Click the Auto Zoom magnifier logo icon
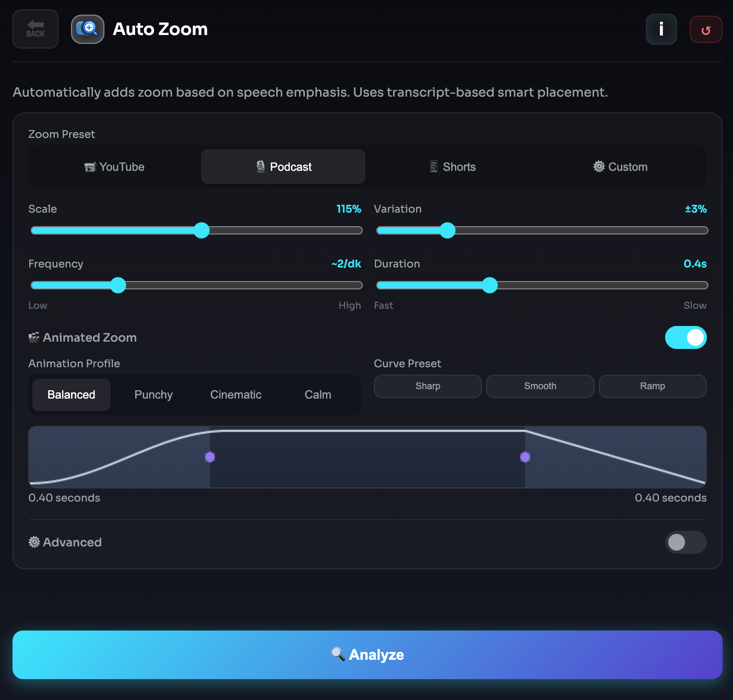Image resolution: width=733 pixels, height=700 pixels. point(88,29)
